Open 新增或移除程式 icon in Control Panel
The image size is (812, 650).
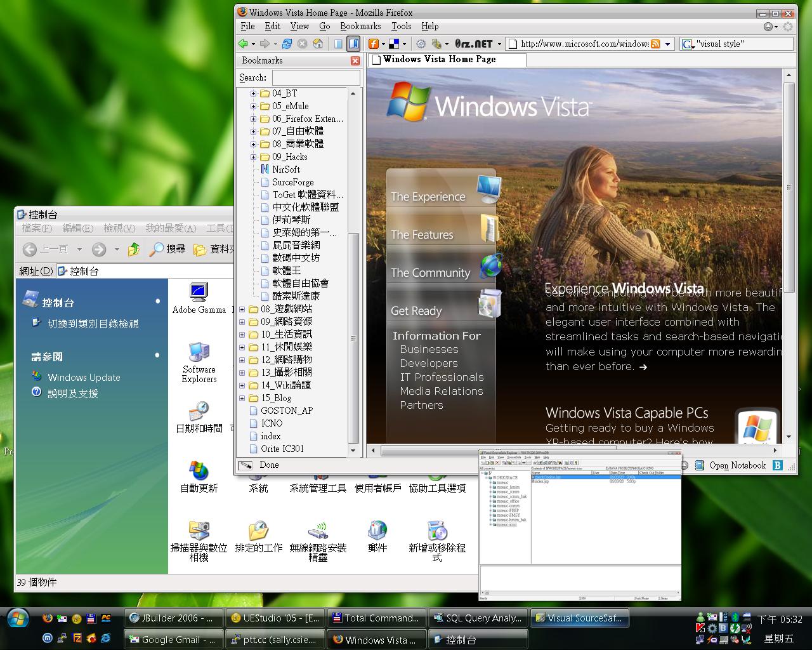click(x=437, y=541)
